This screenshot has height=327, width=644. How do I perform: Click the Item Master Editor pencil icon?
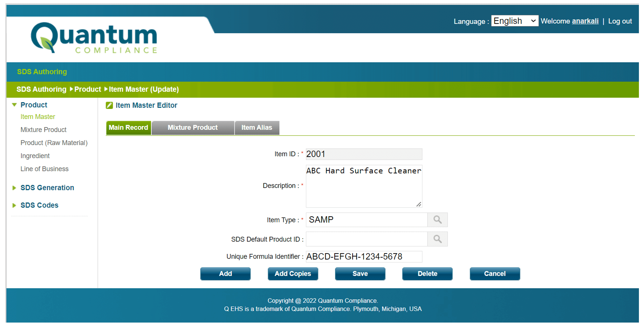point(109,105)
